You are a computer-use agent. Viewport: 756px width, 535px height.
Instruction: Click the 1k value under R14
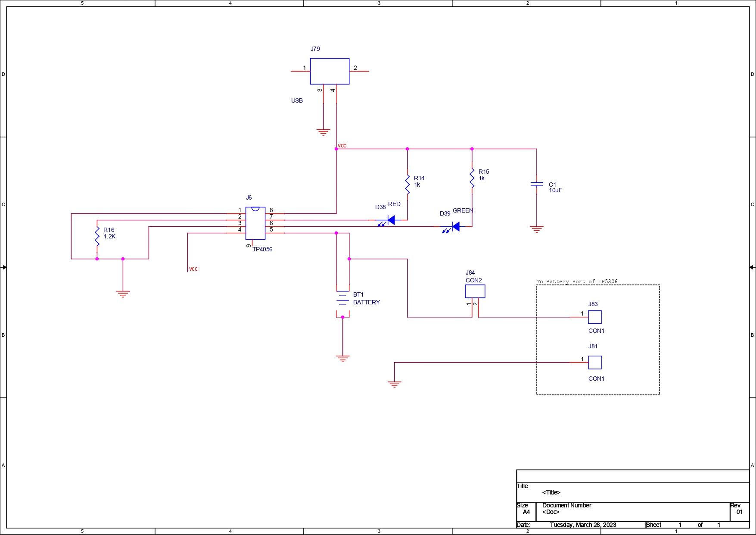coord(417,185)
